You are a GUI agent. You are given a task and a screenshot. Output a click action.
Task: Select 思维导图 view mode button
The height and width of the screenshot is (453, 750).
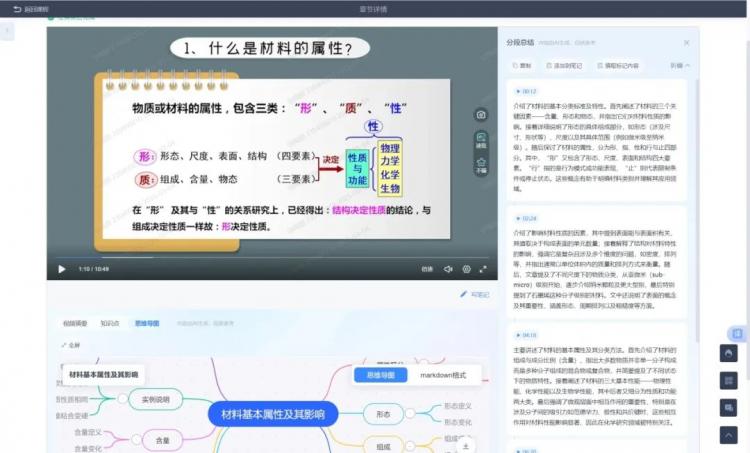pyautogui.click(x=381, y=375)
